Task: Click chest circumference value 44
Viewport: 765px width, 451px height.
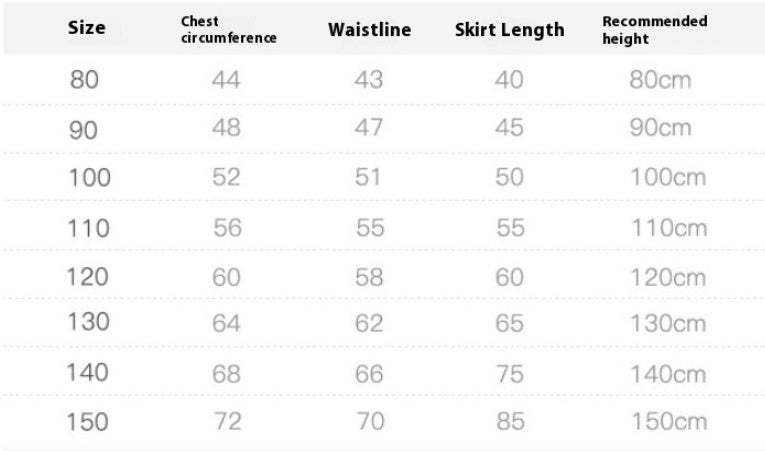Action: tap(226, 80)
